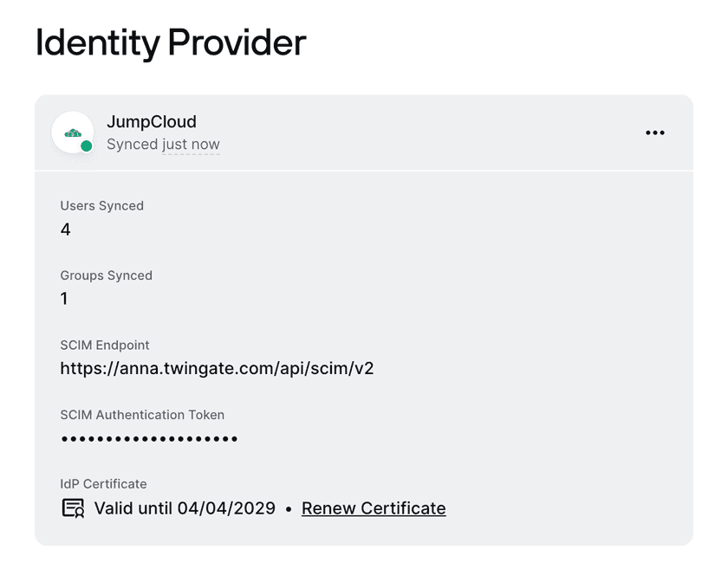Screen dimensions: 728x569
Task: Click the Identity Provider page heading
Action: [171, 42]
